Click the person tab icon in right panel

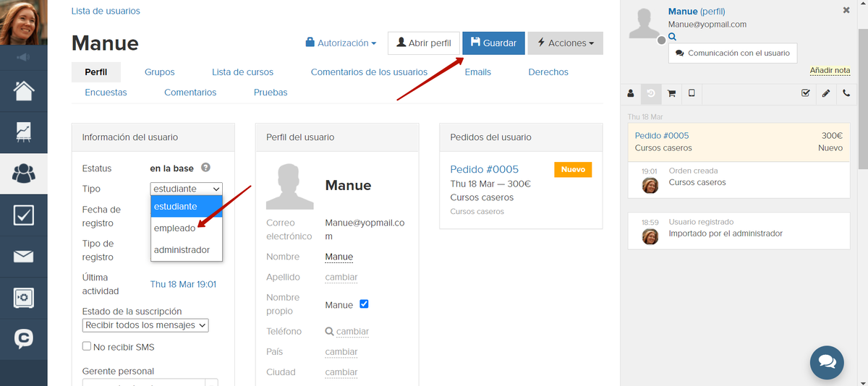click(631, 93)
